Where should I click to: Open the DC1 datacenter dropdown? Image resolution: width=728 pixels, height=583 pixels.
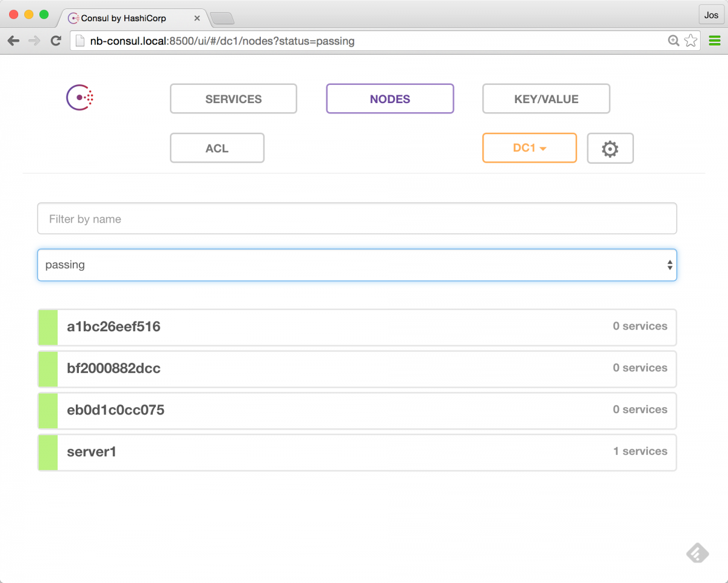tap(529, 147)
